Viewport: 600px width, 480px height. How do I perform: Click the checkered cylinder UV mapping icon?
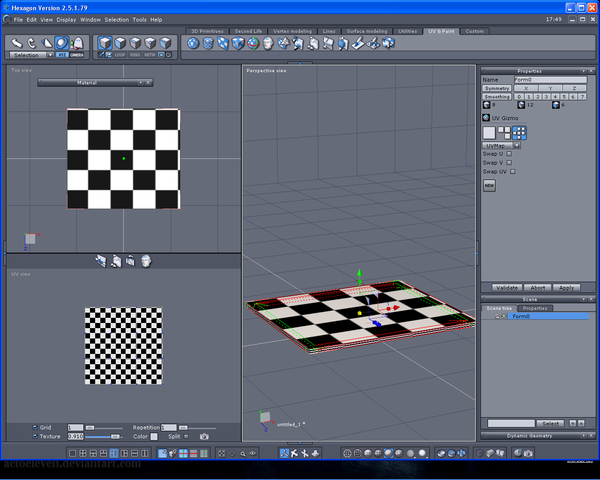click(208, 43)
